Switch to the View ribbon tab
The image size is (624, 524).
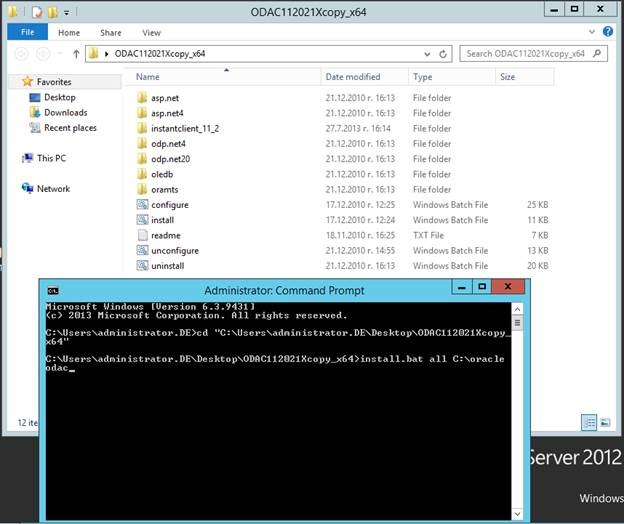(x=151, y=33)
